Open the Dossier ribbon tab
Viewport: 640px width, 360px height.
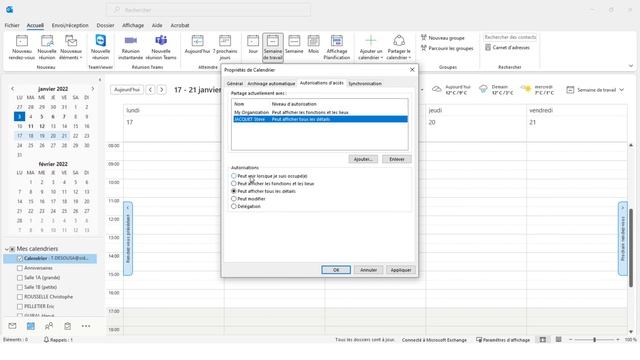(x=105, y=25)
